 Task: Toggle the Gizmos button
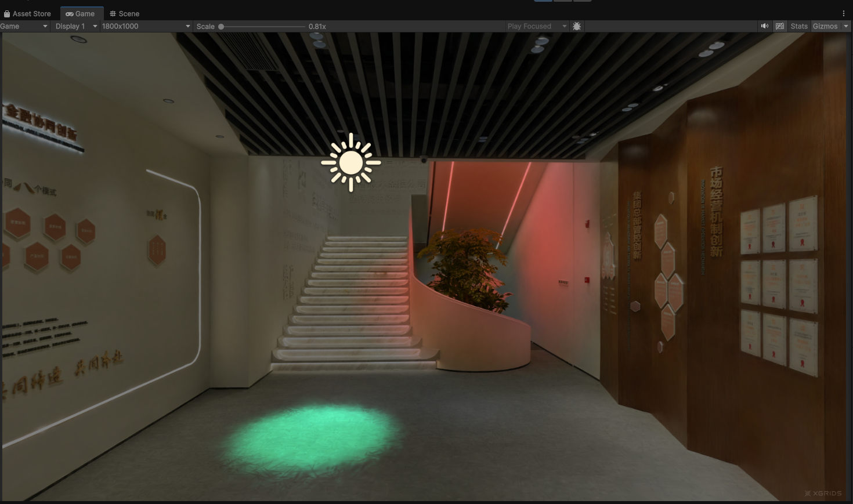tap(825, 26)
